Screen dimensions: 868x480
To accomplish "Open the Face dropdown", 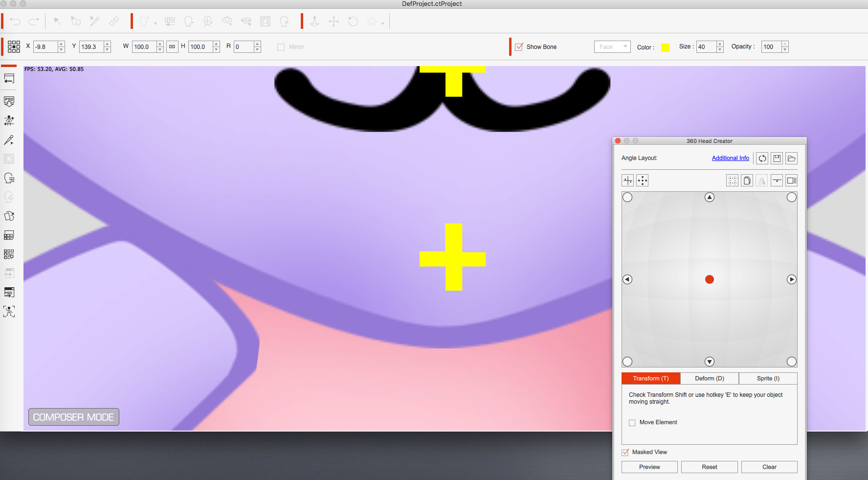I will [612, 46].
